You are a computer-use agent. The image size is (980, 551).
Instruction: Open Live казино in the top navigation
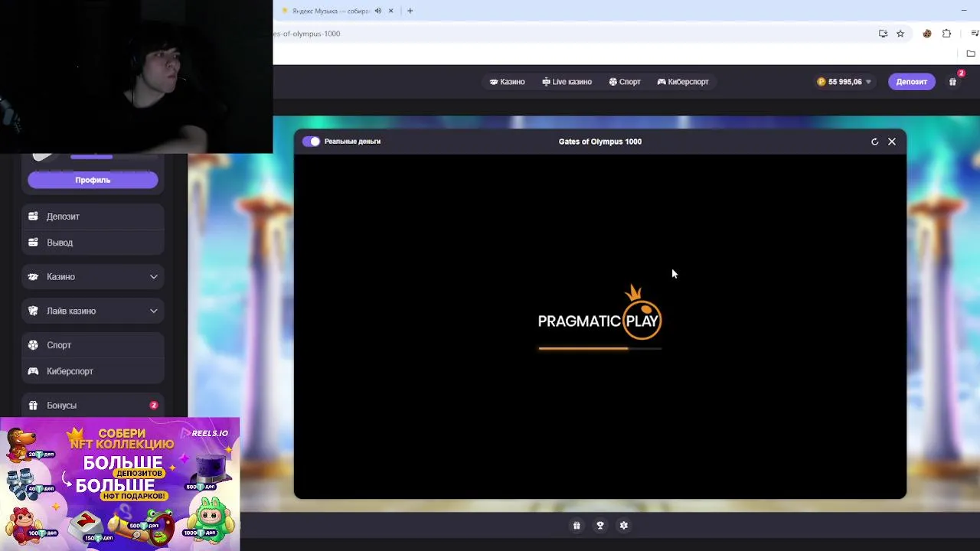tap(567, 82)
